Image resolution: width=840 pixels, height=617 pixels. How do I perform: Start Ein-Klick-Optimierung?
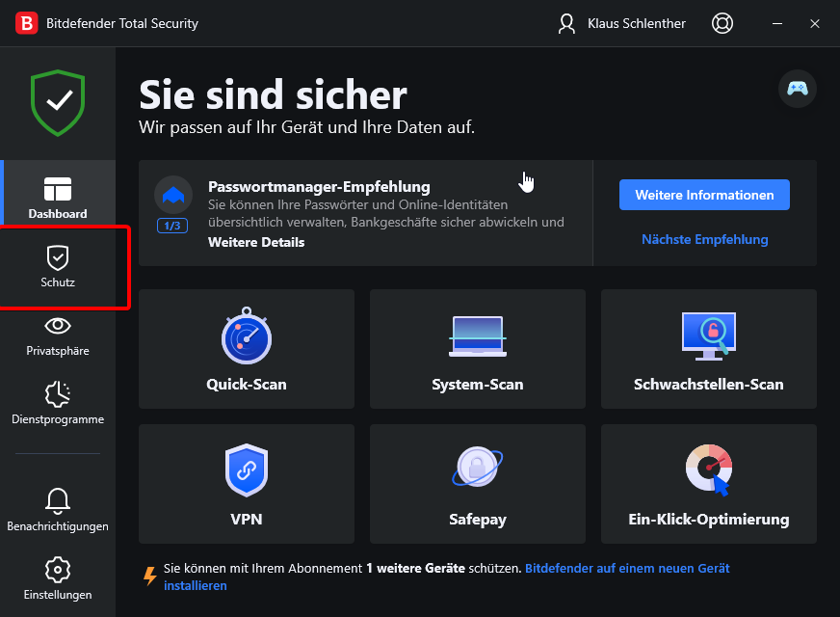(x=708, y=484)
